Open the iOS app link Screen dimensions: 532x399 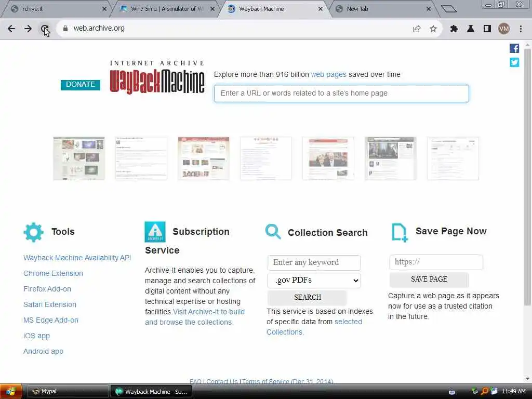(x=37, y=336)
